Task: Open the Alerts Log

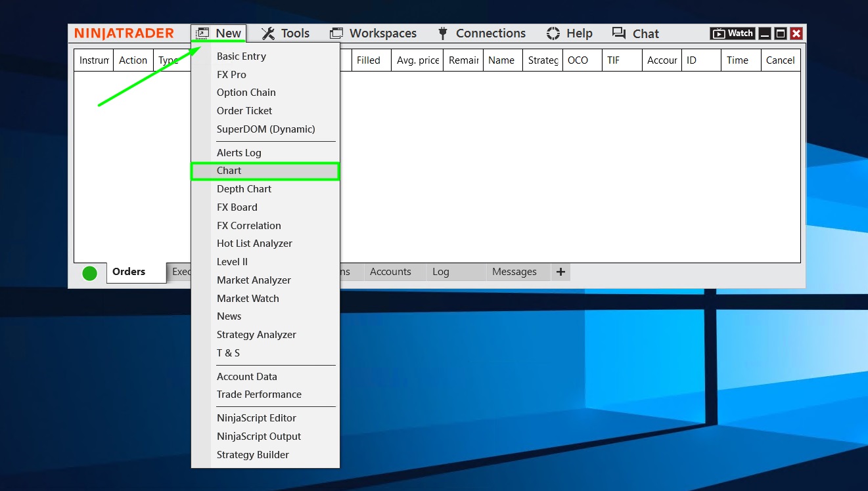Action: (x=239, y=152)
